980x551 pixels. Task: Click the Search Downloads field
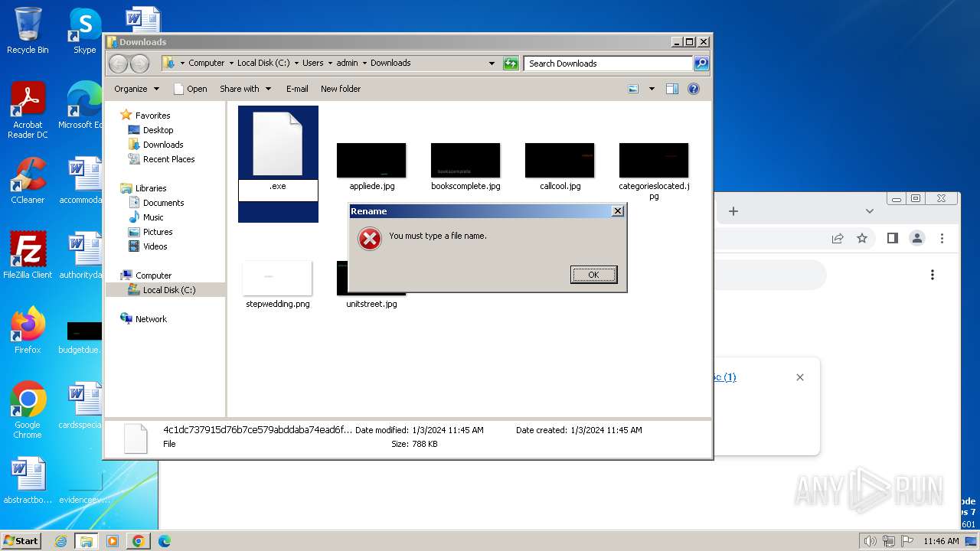coord(609,64)
